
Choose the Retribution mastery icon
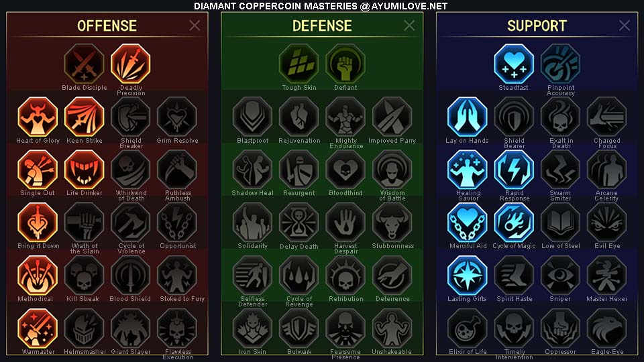(345, 276)
